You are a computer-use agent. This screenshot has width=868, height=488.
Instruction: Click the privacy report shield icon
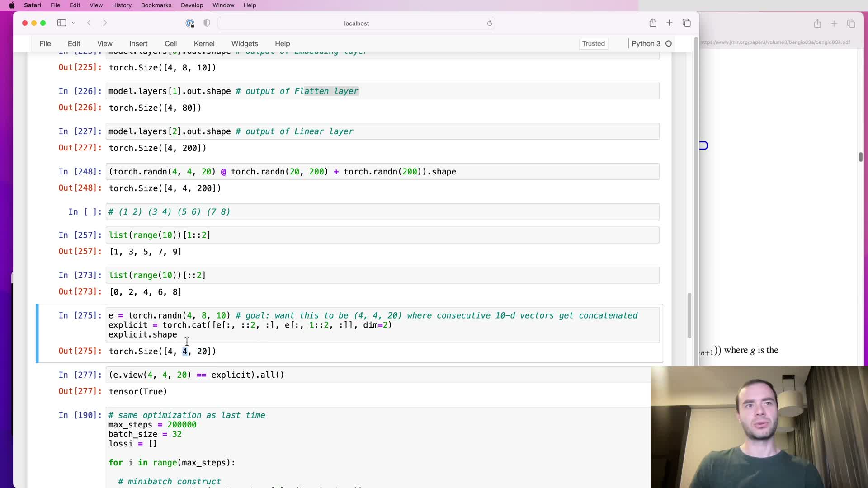click(x=207, y=23)
